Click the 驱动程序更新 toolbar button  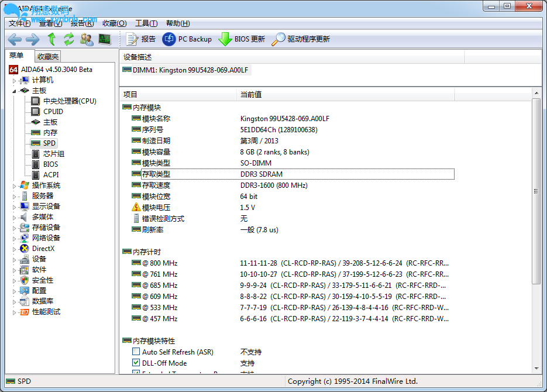[301, 39]
